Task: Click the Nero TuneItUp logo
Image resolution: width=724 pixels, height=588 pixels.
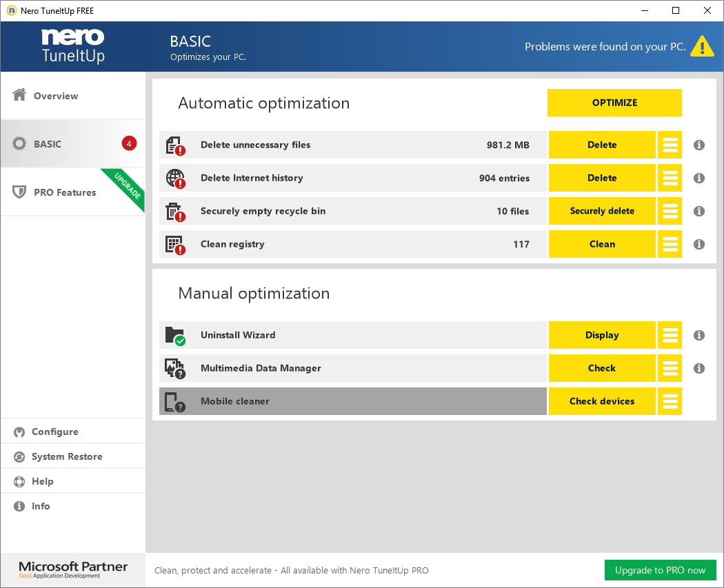Action: click(x=73, y=45)
